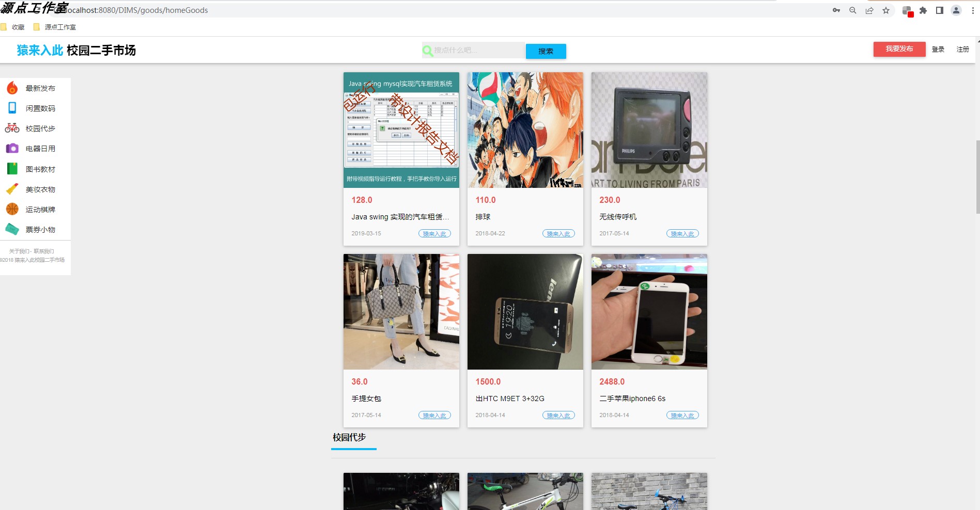Screen dimensions: 980x510
Task: Open the browser extensions puzzle icon
Action: click(x=923, y=10)
